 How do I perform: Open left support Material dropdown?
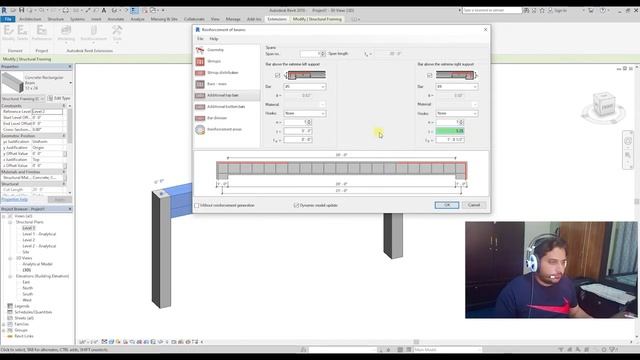[x=304, y=104]
